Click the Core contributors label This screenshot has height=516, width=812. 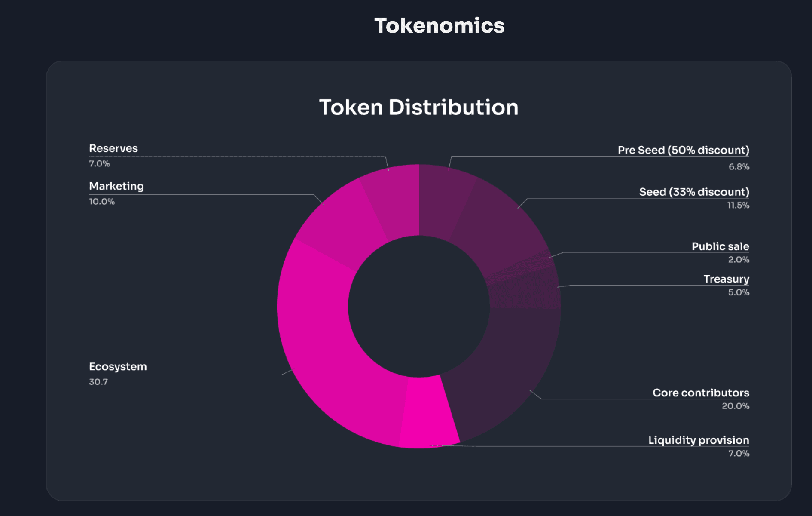pyautogui.click(x=700, y=393)
